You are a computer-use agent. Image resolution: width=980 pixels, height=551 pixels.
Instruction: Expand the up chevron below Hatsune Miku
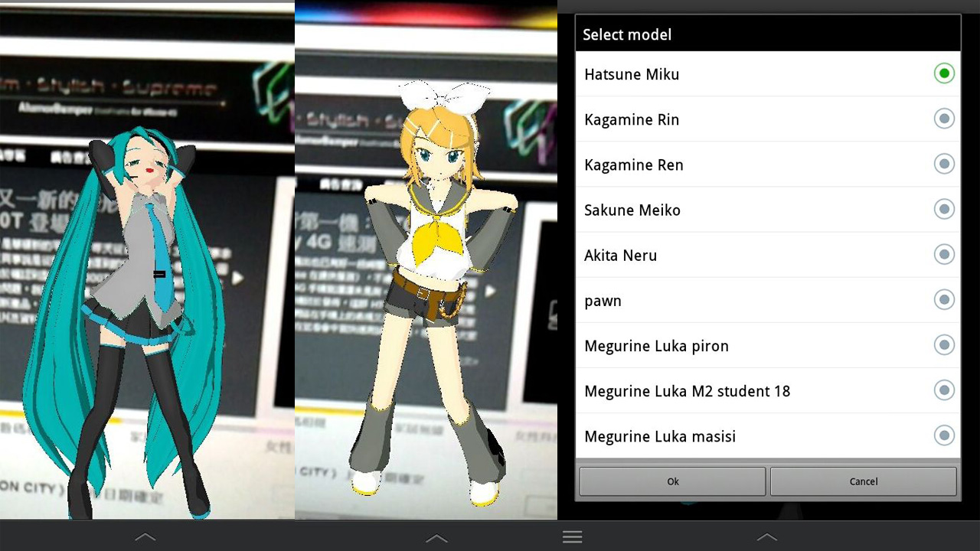pyautogui.click(x=145, y=537)
